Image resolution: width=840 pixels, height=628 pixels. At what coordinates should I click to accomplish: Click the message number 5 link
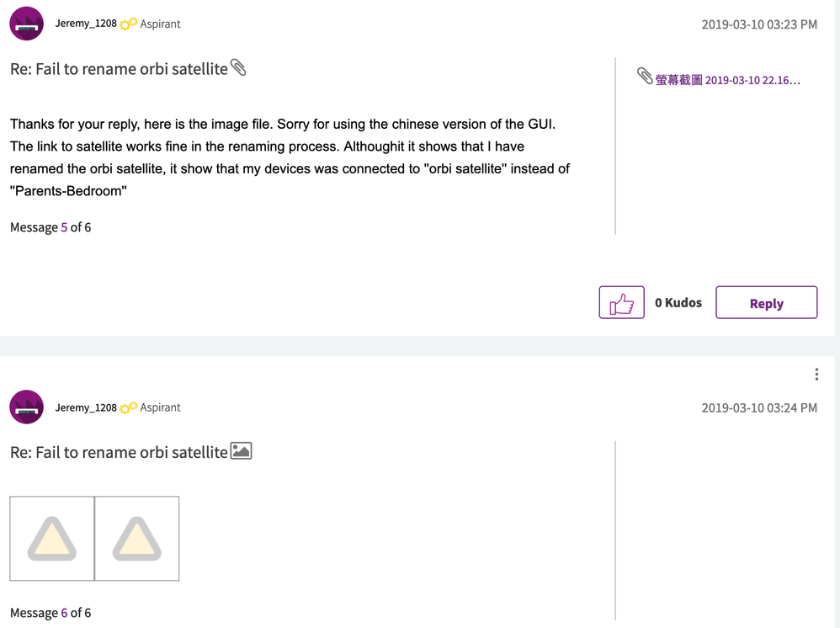tap(65, 227)
